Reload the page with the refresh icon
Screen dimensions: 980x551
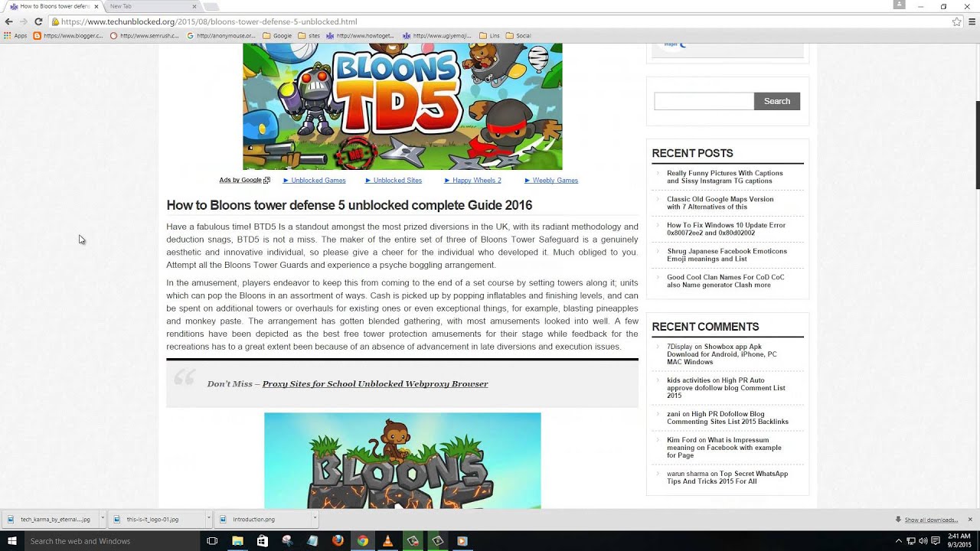(38, 21)
